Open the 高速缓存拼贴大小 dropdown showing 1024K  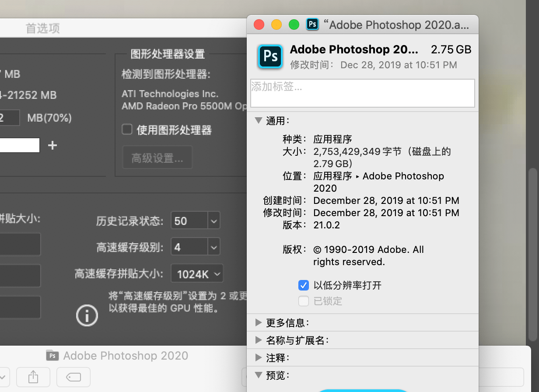pyautogui.click(x=197, y=274)
